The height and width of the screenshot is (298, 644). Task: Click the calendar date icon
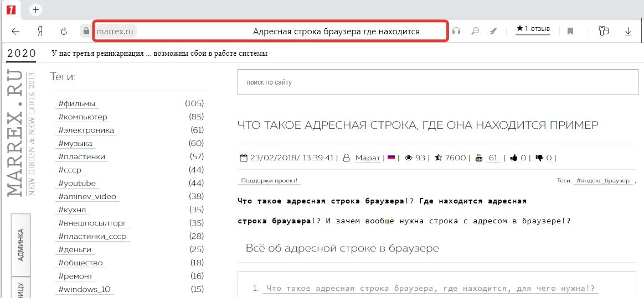click(x=243, y=158)
